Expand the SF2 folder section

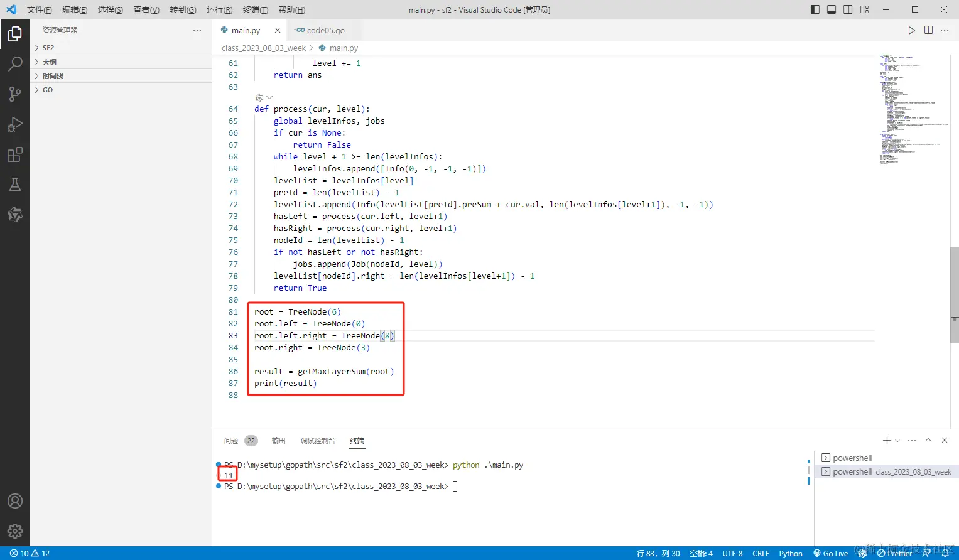pyautogui.click(x=121, y=48)
